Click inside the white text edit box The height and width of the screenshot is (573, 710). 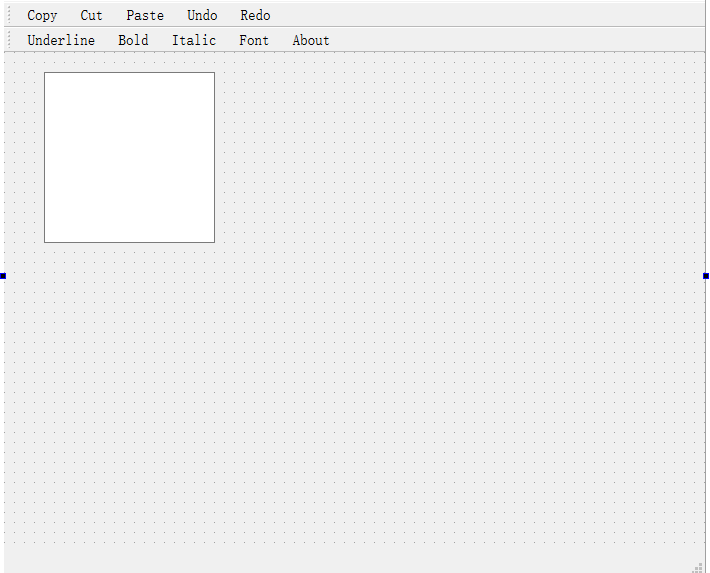[130, 157]
